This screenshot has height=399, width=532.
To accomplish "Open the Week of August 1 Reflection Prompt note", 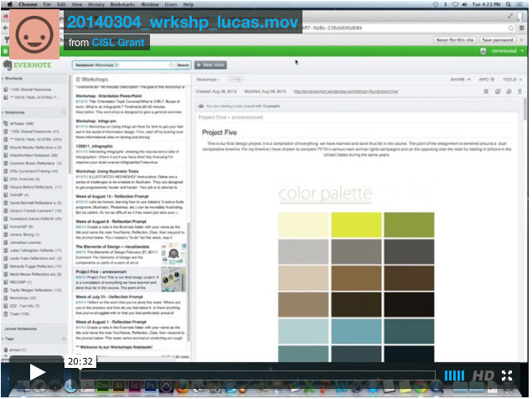I will click(130, 330).
